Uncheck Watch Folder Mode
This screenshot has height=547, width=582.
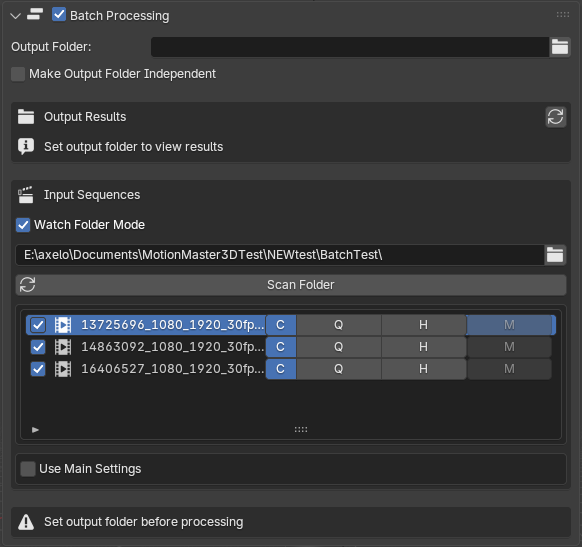point(23,225)
